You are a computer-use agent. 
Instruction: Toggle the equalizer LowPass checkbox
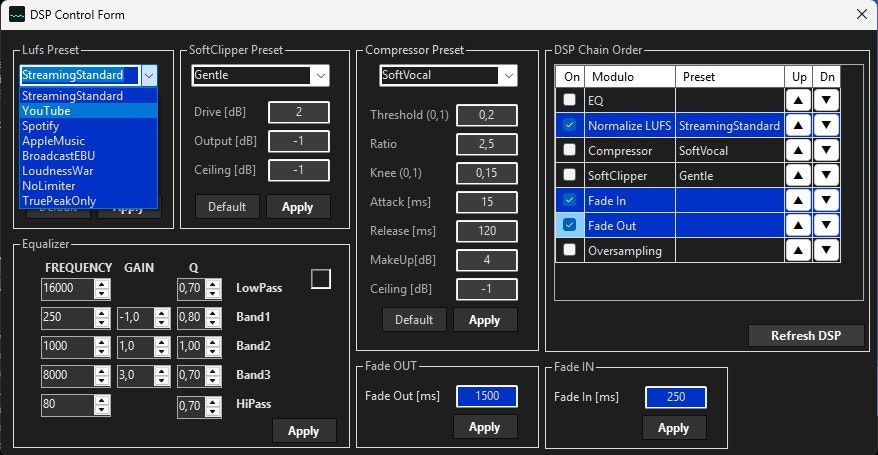(x=321, y=279)
